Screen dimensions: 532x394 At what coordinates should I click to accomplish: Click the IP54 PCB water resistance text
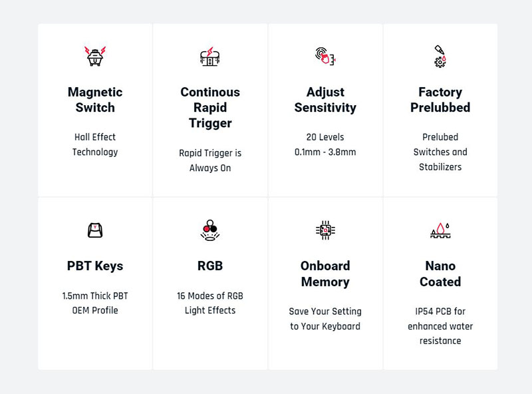(440, 326)
